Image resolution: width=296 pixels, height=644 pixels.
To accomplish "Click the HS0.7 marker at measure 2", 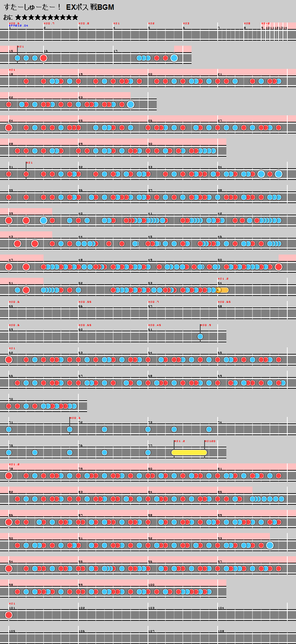I will tap(49, 23).
